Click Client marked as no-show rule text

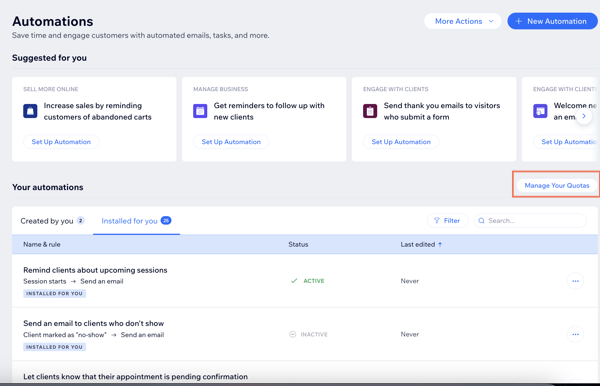point(65,335)
